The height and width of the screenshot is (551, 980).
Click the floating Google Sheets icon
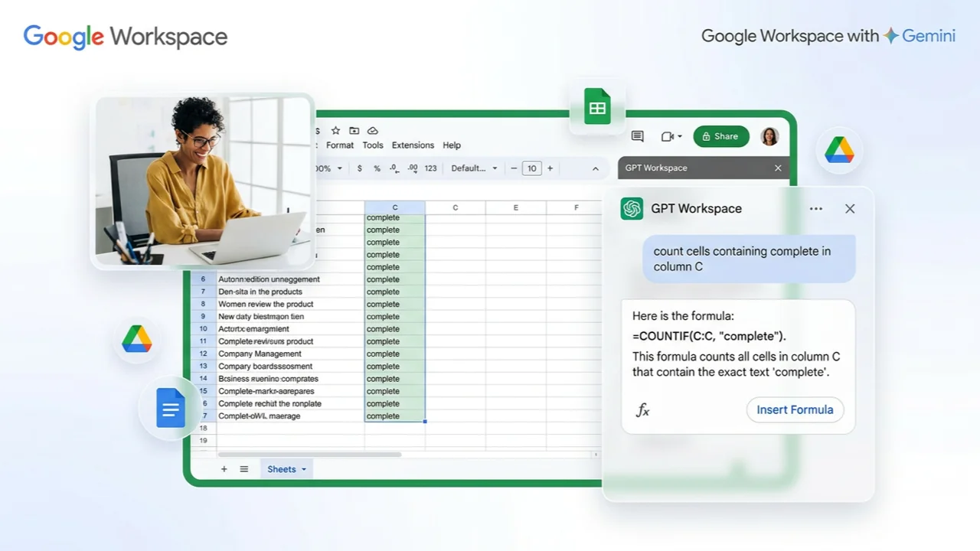point(597,106)
